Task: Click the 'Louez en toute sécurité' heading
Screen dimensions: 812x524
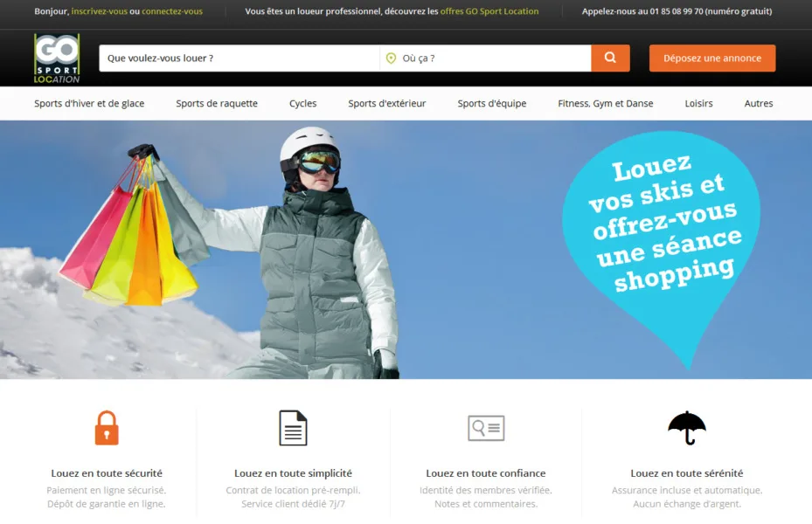Action: [107, 473]
